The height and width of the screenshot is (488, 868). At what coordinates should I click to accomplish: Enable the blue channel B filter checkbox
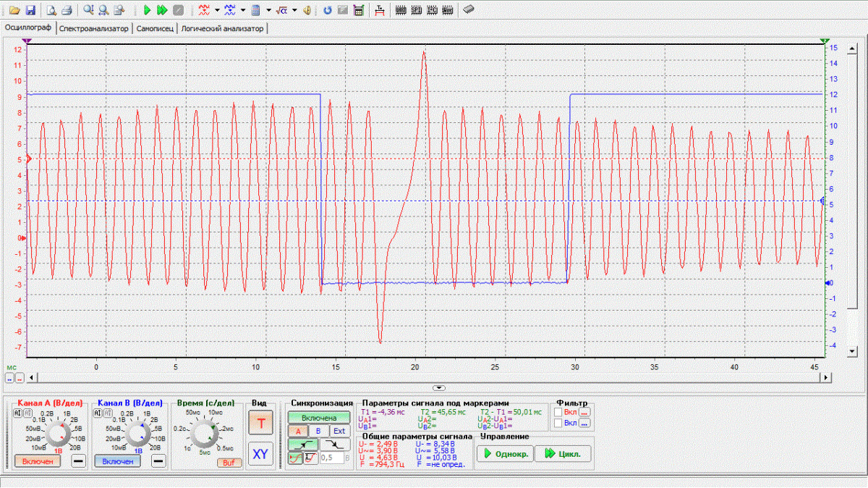[x=557, y=423]
